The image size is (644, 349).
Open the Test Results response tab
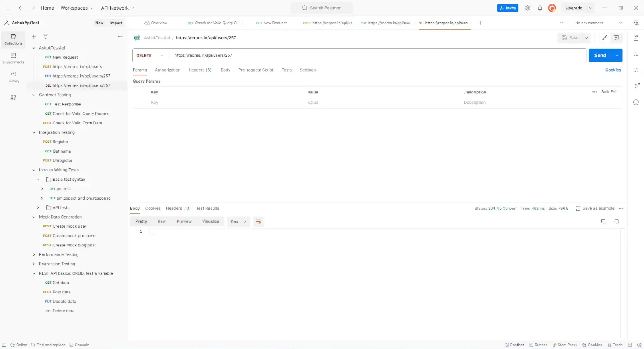point(207,209)
